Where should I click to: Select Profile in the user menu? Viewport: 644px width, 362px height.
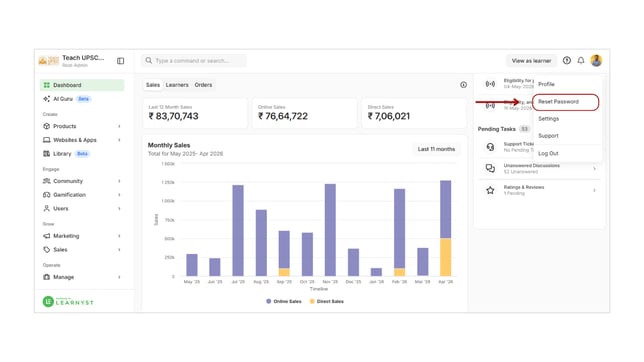(546, 84)
